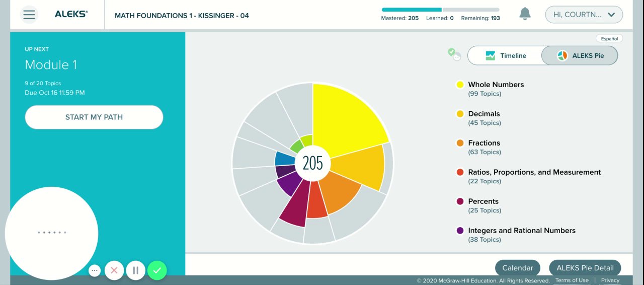The image size is (644, 285).
Task: Open the Terms of Use link
Action: tap(572, 280)
